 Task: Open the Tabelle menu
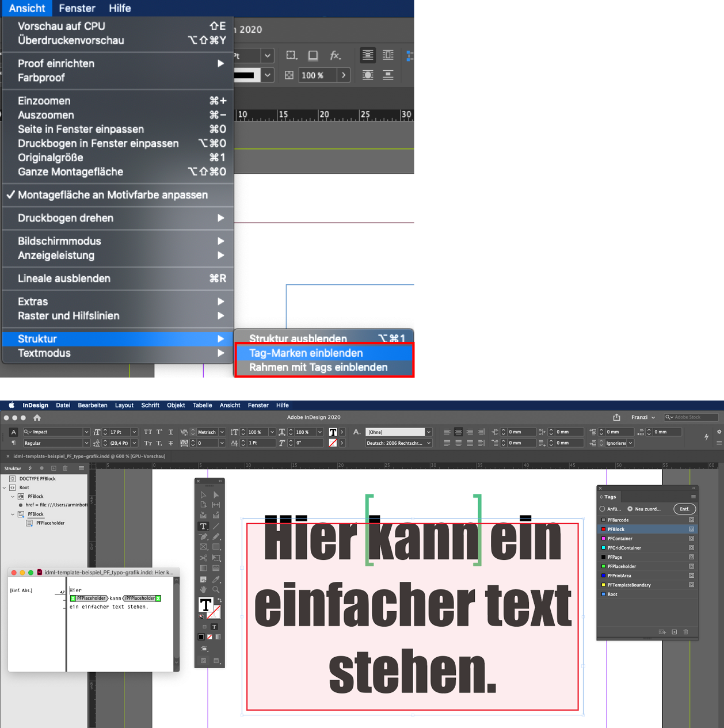pos(202,405)
